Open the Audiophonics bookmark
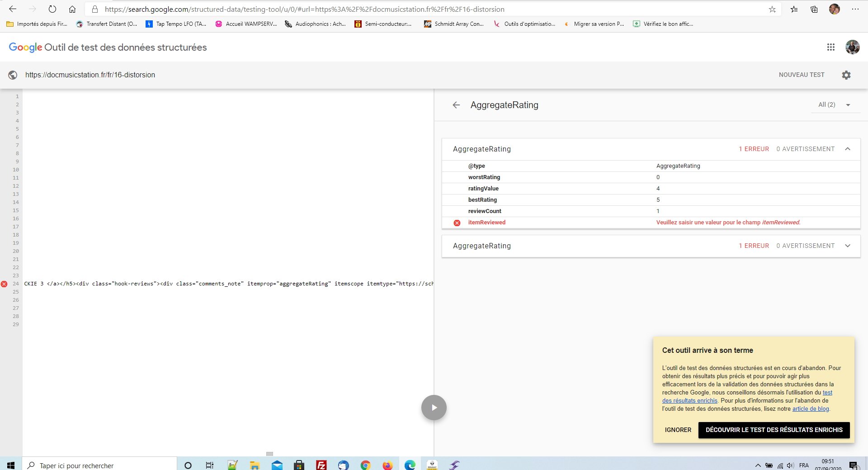 click(315, 24)
